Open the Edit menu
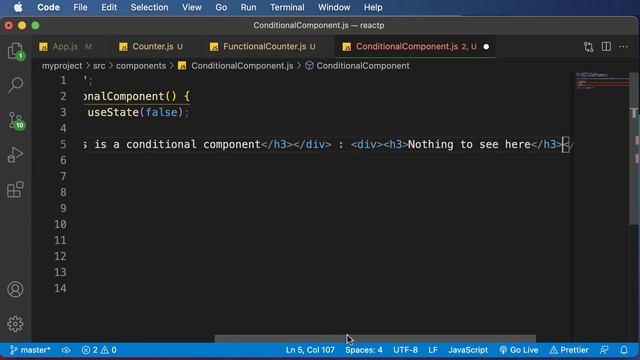This screenshot has height=360, width=640. click(109, 7)
